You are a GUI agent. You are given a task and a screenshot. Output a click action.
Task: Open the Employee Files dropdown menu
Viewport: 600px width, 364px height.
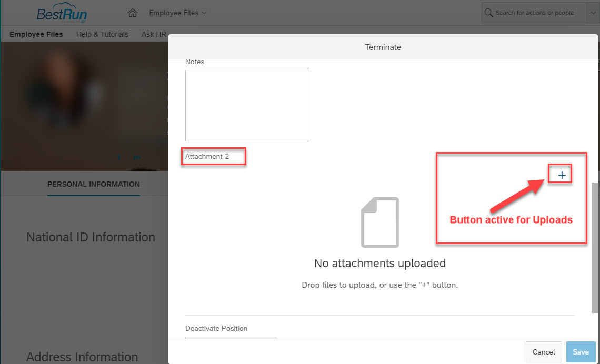point(178,13)
